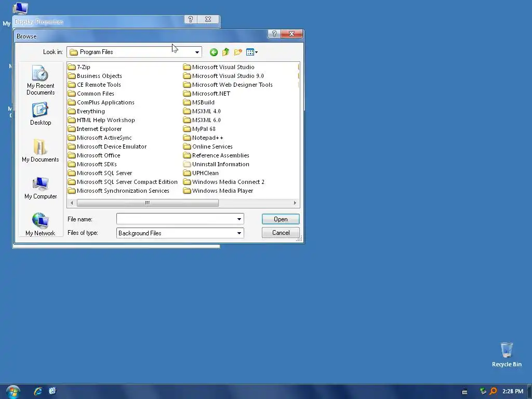Select the ComPlus Applications folder
This screenshot has width=532, height=399.
pyautogui.click(x=101, y=102)
